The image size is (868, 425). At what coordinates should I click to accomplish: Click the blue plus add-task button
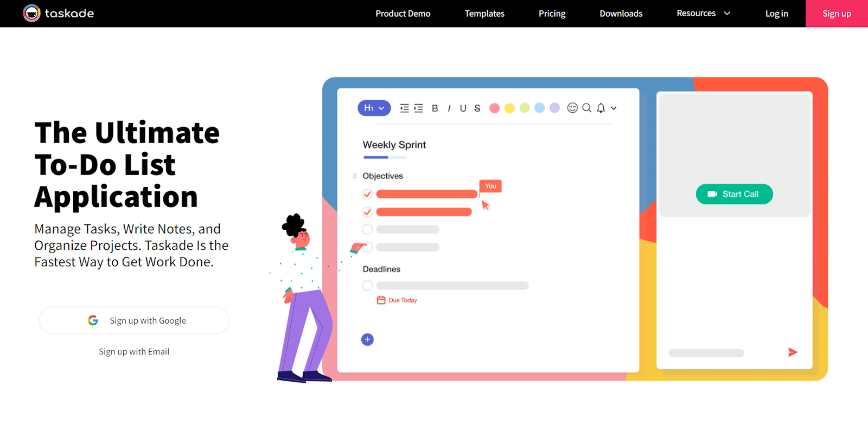(x=367, y=339)
